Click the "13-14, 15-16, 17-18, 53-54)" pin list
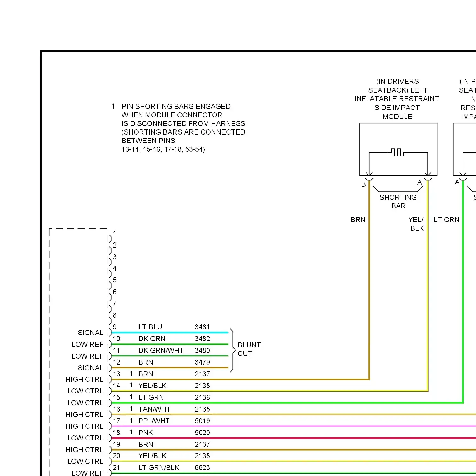 coord(163,149)
